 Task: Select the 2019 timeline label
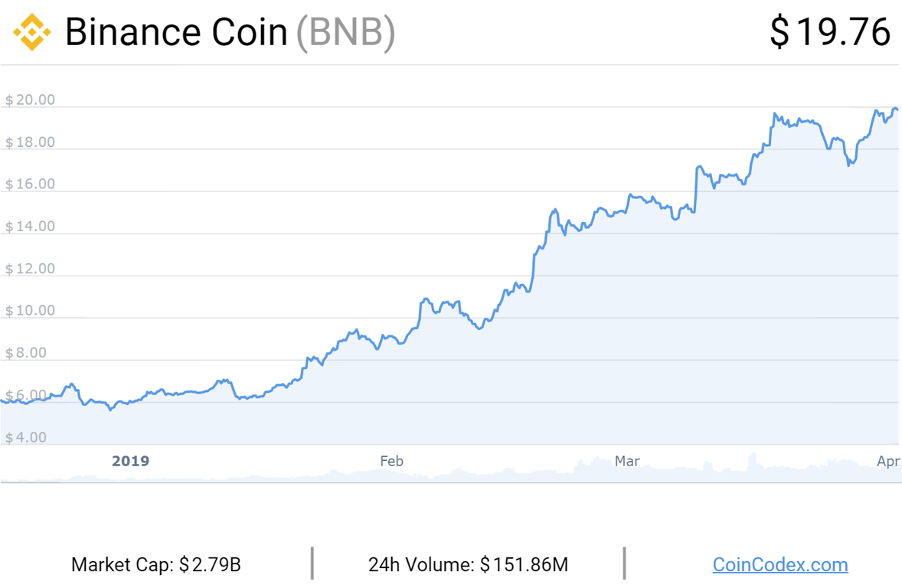[x=131, y=461]
